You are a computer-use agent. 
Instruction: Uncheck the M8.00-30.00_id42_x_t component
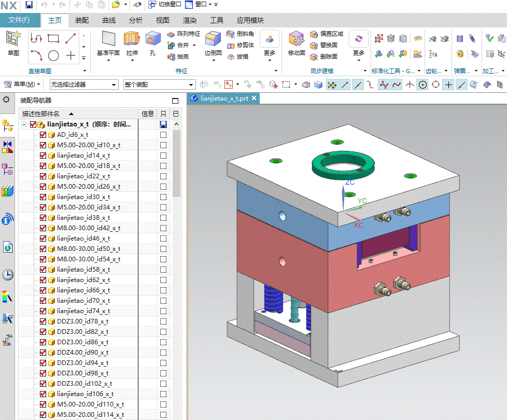(43, 228)
